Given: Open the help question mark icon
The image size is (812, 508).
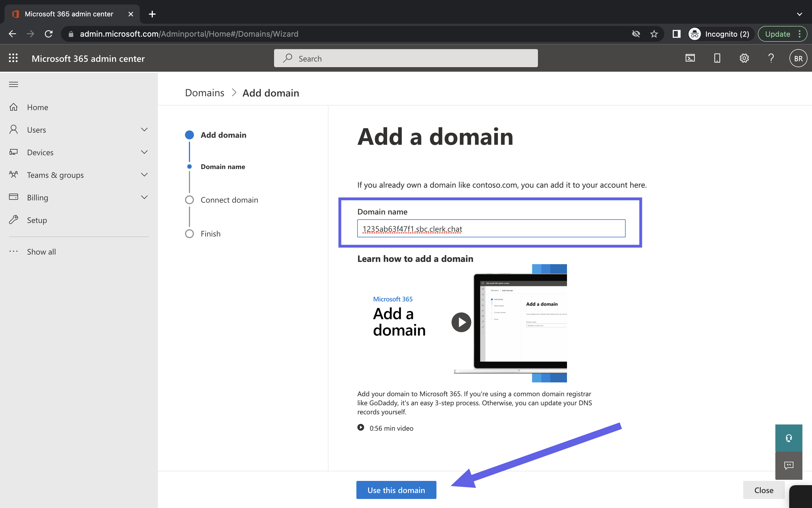Looking at the screenshot, I should (771, 58).
